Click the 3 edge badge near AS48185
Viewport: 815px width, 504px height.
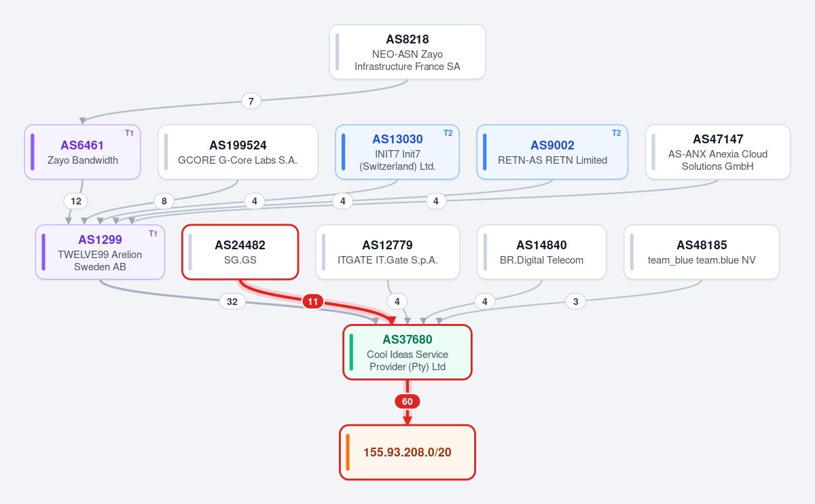[x=575, y=302]
